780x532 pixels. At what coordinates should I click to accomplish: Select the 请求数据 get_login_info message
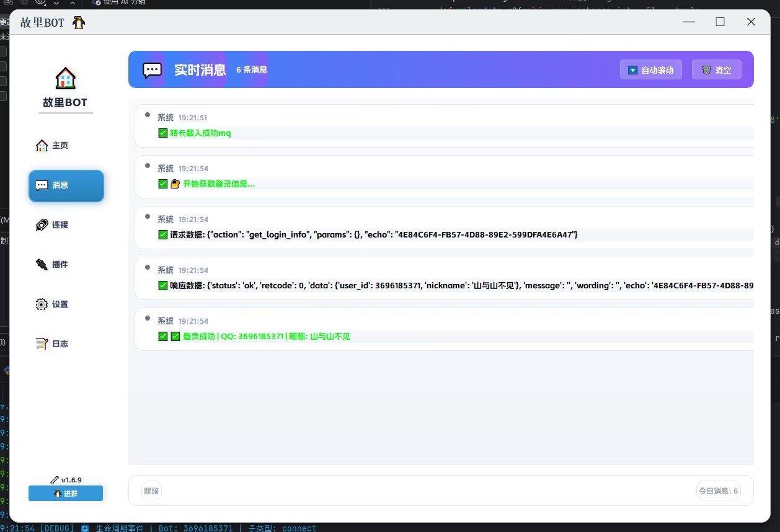373,235
